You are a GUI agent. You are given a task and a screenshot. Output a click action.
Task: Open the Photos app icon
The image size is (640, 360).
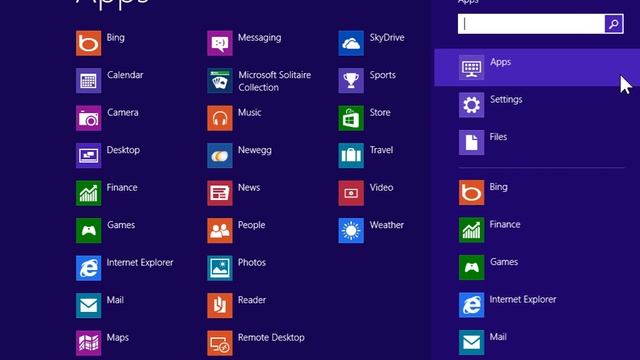pos(220,268)
